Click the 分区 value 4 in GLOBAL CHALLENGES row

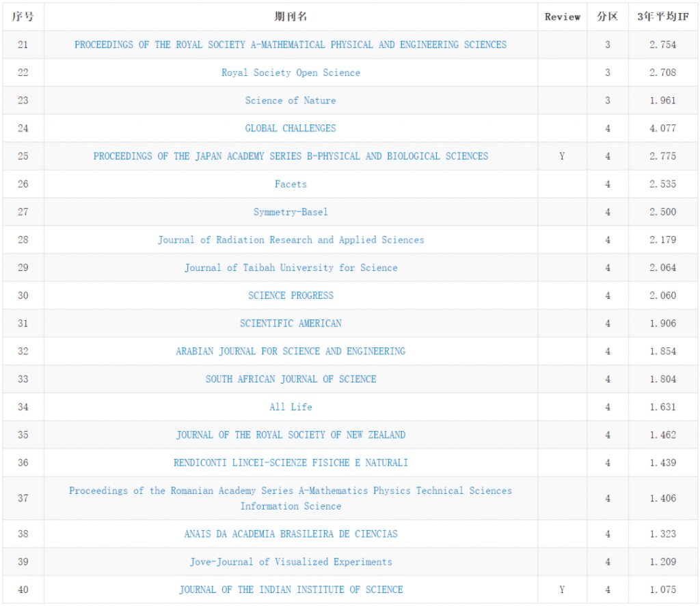click(x=608, y=129)
